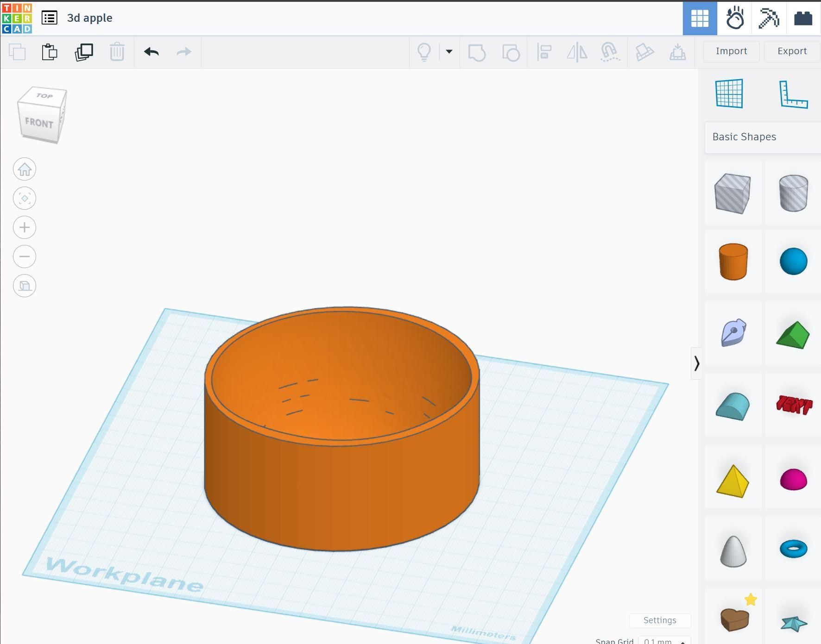Open the visibility dropdown arrow
Viewport: 821px width, 644px height.
pos(449,51)
